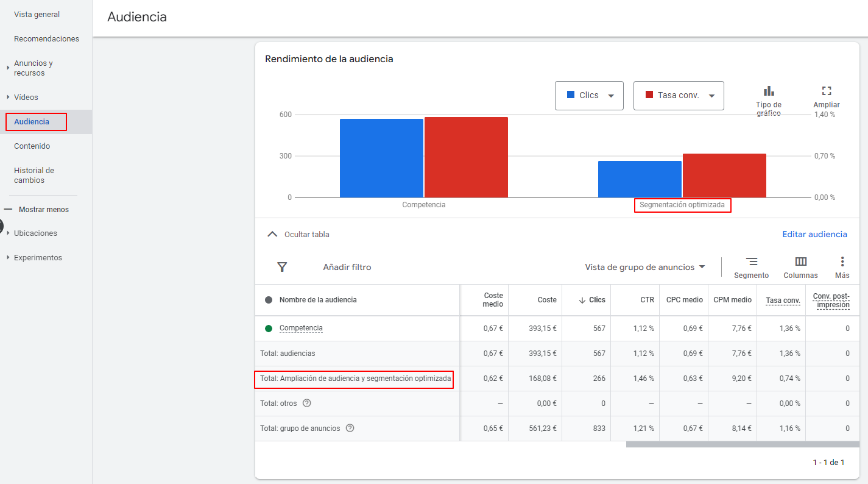Open the Competencia audience link
The height and width of the screenshot is (484, 868).
pos(301,328)
